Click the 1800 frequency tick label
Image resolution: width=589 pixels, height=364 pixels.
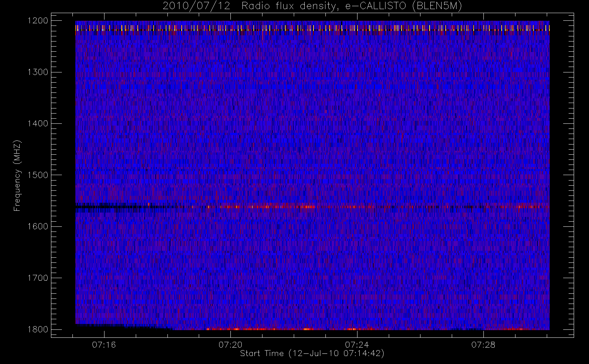pos(38,329)
